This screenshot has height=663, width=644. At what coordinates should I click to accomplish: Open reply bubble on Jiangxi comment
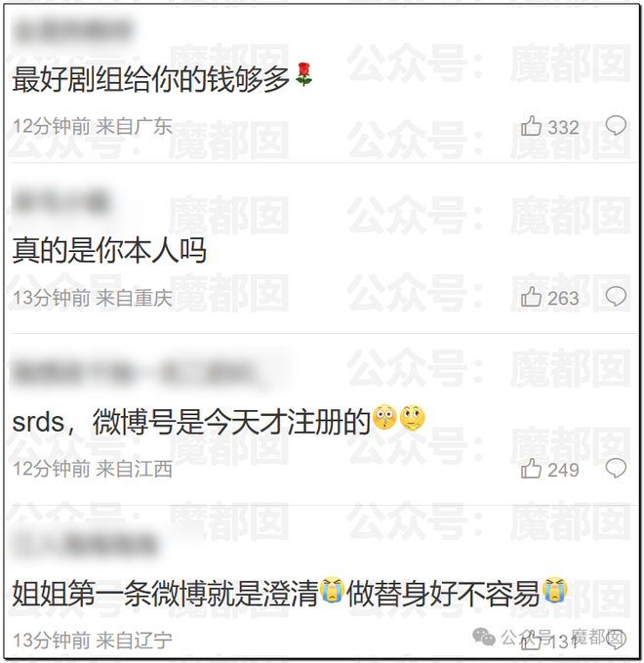pyautogui.click(x=616, y=469)
